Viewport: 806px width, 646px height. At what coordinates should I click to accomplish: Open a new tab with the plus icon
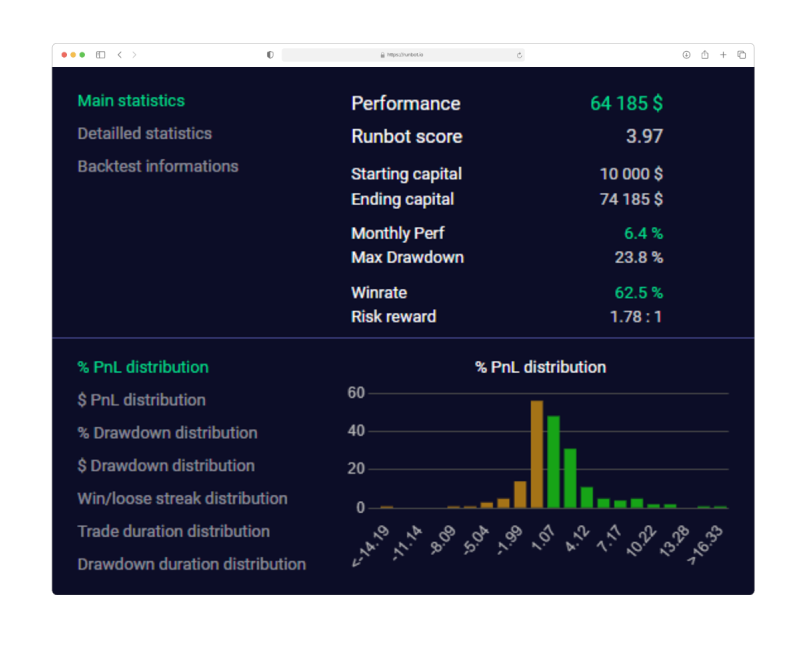(723, 55)
